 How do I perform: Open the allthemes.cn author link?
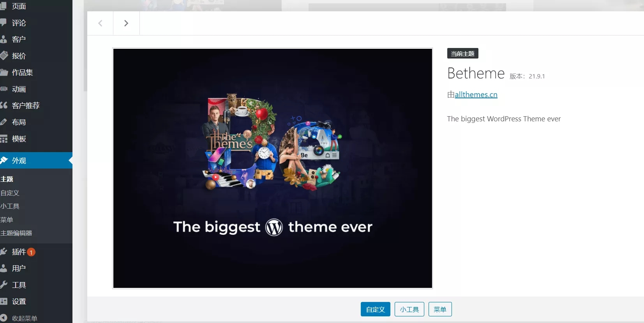[476, 94]
